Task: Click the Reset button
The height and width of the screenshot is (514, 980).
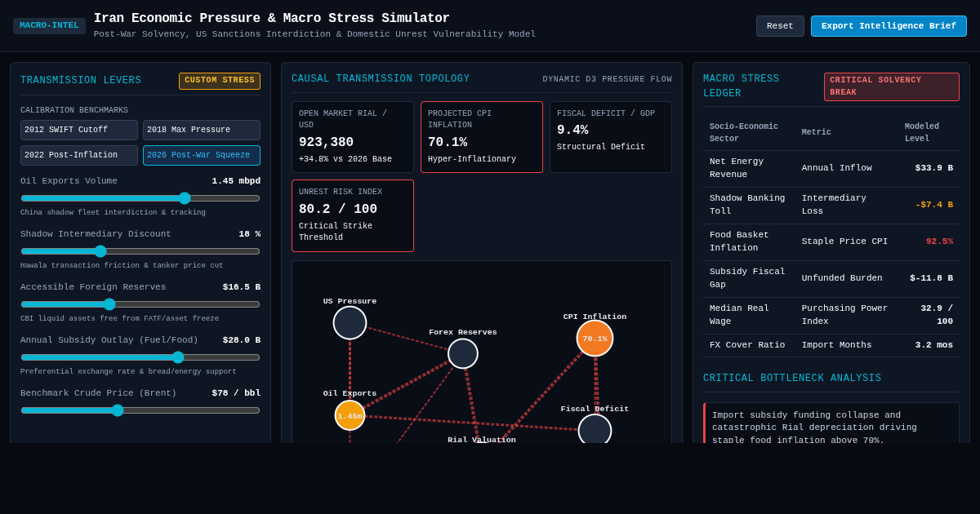Action: click(x=780, y=26)
